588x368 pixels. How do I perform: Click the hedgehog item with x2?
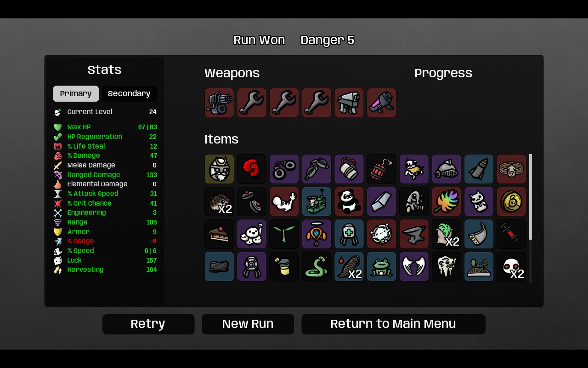219,201
